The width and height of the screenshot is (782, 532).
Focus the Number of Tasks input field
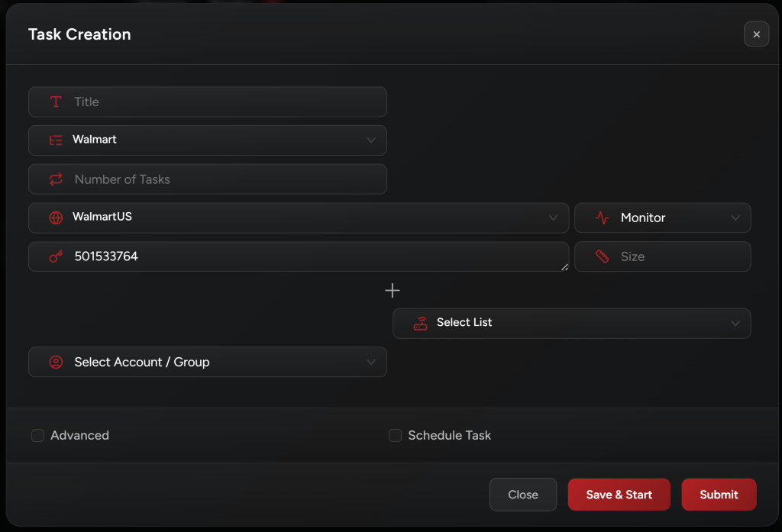(221, 179)
